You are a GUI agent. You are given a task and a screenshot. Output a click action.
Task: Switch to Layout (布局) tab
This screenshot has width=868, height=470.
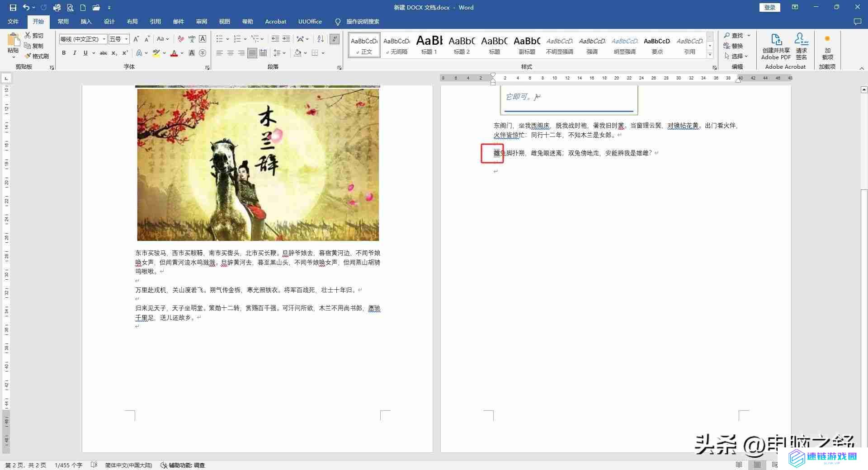(x=132, y=21)
